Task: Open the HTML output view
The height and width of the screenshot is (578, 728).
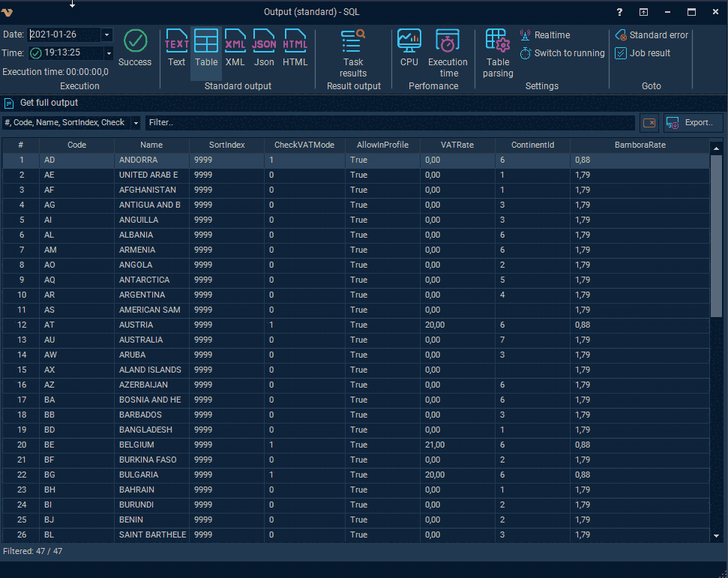Action: tap(295, 47)
